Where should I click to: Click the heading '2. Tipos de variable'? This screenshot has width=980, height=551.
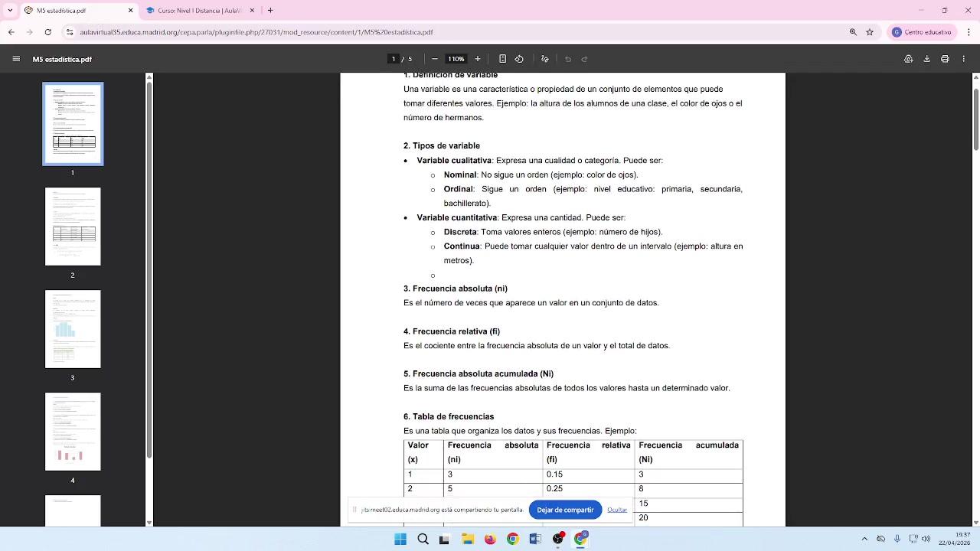[442, 145]
